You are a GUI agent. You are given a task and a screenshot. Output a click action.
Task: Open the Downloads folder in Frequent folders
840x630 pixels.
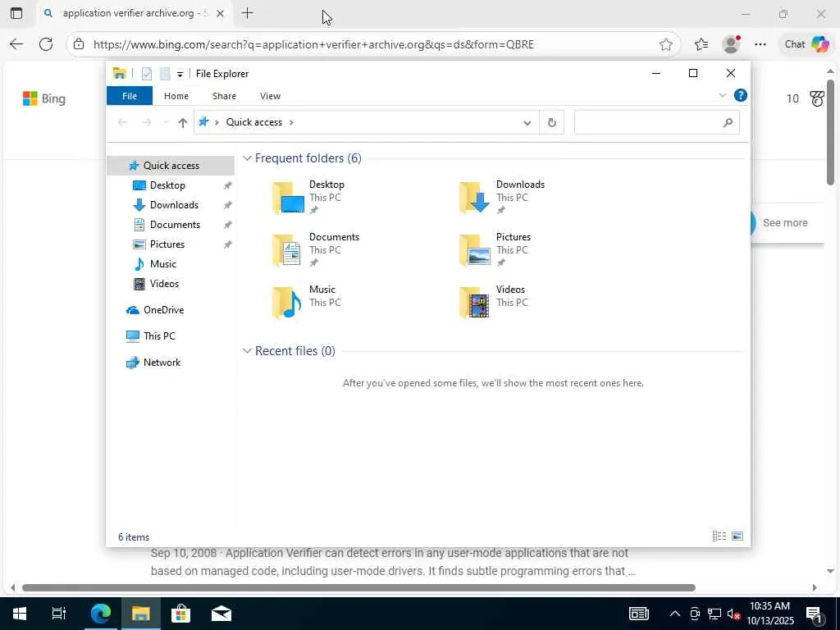502,197
